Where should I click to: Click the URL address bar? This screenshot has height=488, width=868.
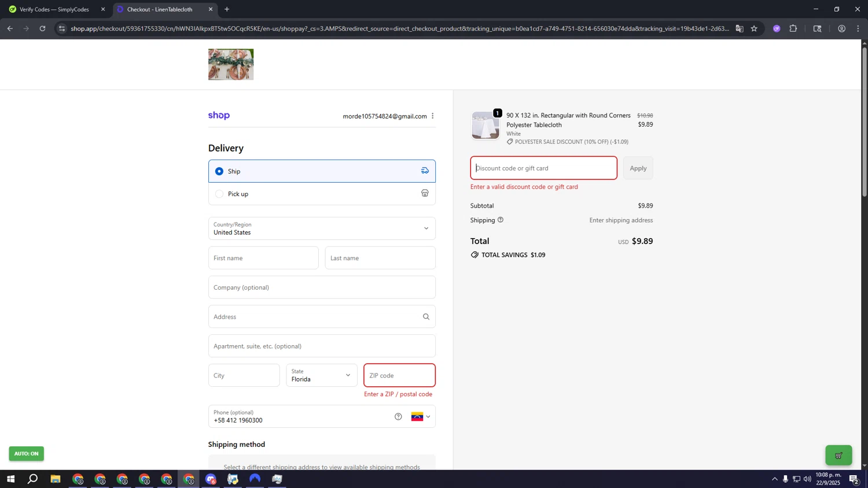point(399,28)
